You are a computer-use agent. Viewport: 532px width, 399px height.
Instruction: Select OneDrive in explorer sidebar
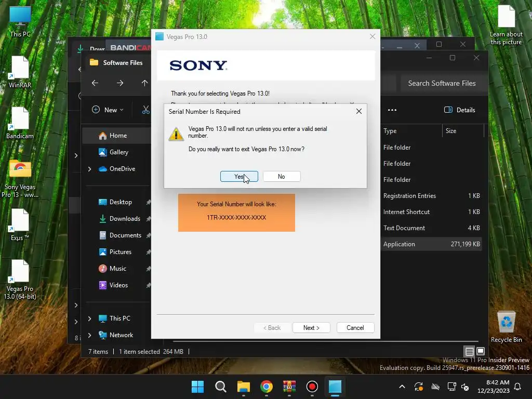point(117,169)
